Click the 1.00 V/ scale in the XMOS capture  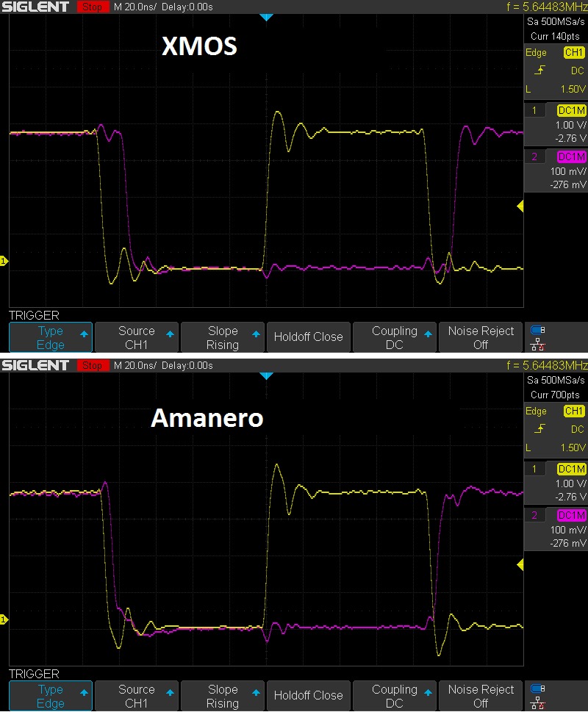pyautogui.click(x=571, y=125)
